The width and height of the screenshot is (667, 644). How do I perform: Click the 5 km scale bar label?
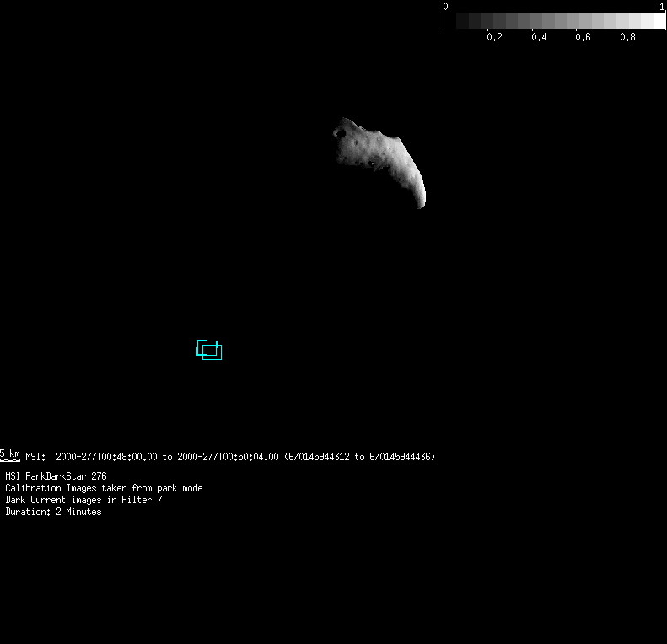10,454
